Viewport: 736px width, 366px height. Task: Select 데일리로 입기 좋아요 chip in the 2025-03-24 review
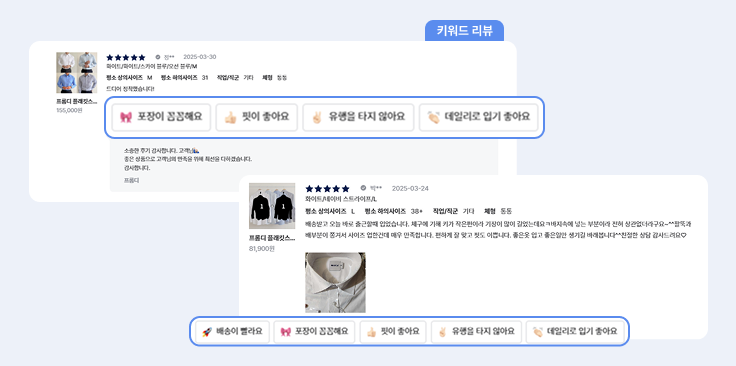coord(575,332)
